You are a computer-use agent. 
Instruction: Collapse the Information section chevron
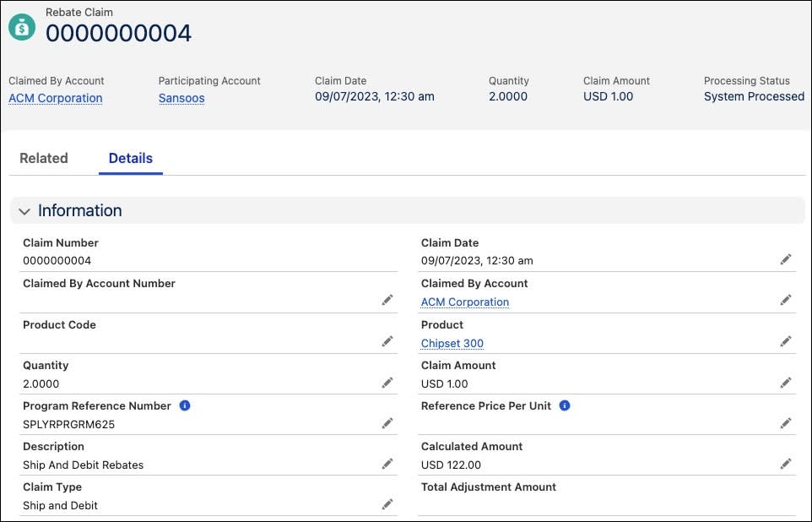[x=24, y=211]
